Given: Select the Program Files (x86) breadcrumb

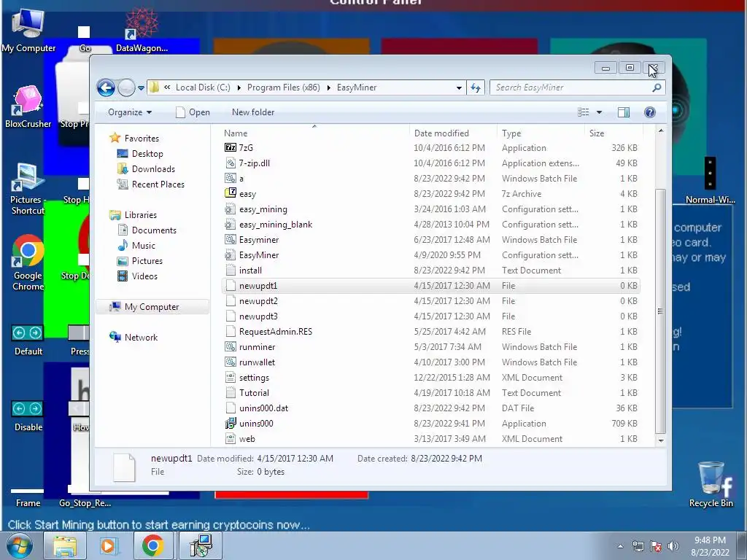Looking at the screenshot, I should [284, 87].
